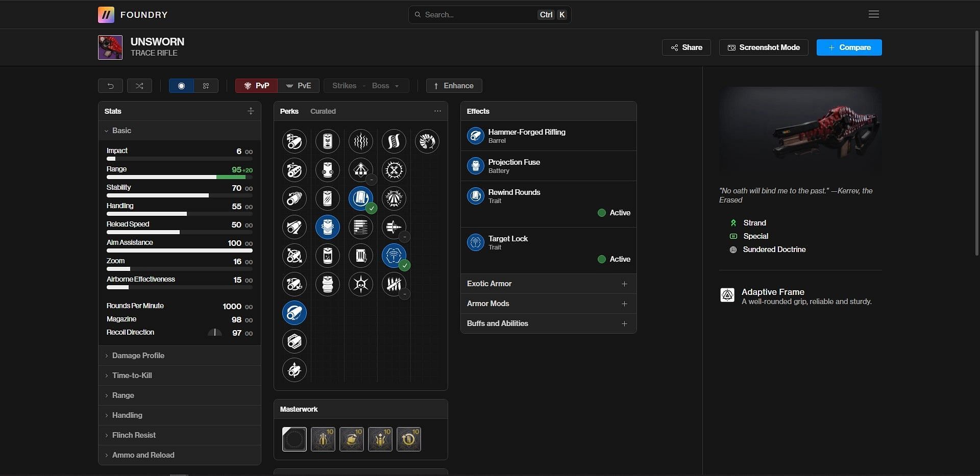Select the bottom battery perk in column two
980x476 pixels.
[328, 284]
